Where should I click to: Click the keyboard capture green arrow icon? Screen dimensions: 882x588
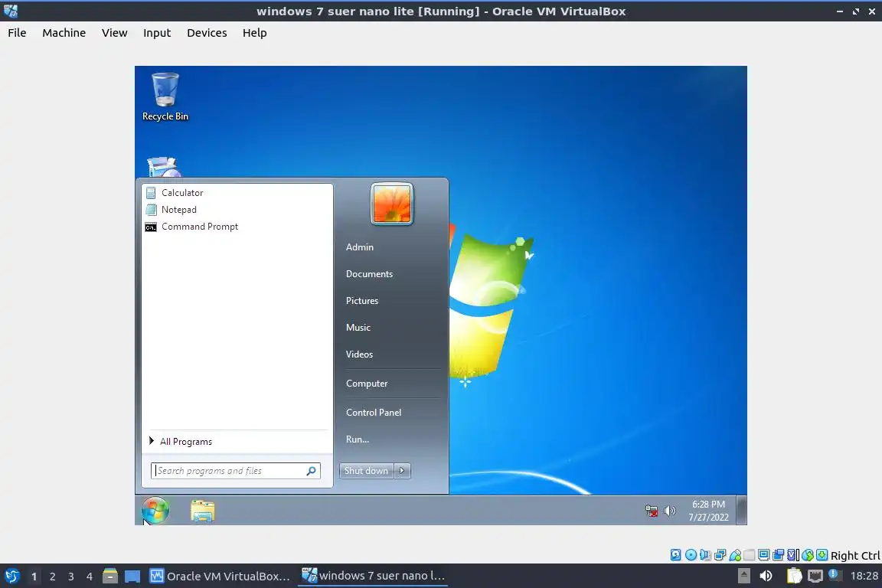coord(822,555)
